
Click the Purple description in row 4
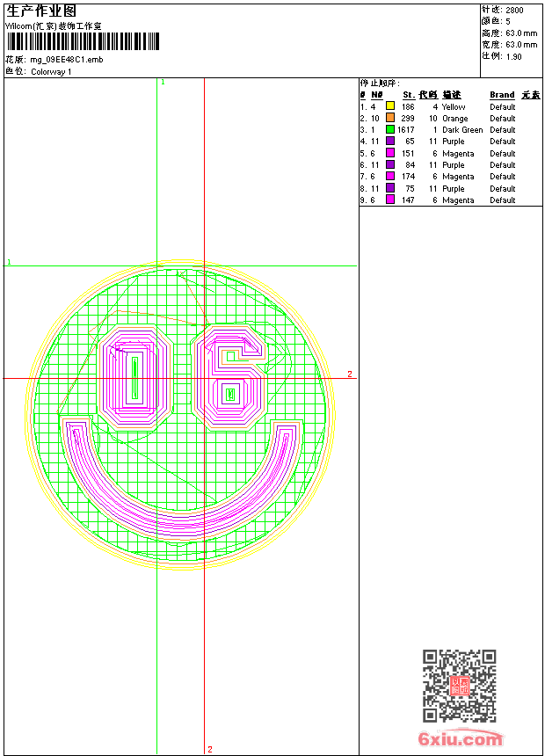[454, 142]
